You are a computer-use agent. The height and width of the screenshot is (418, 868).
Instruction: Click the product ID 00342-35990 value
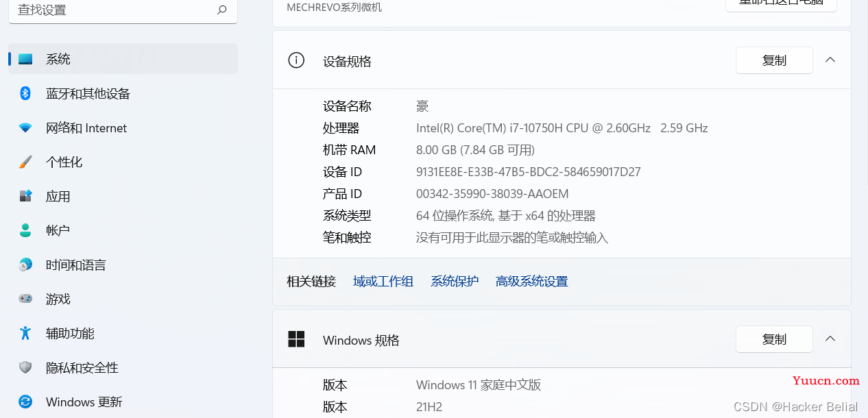492,194
